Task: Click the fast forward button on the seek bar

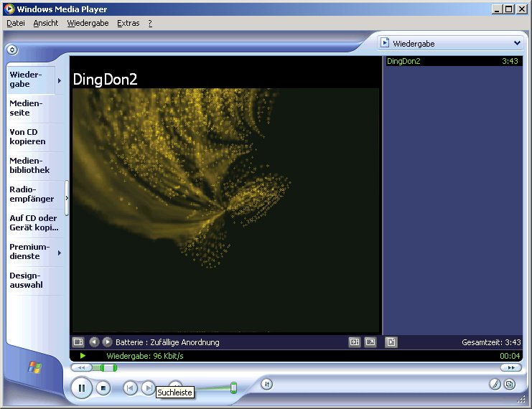Action: coord(510,367)
